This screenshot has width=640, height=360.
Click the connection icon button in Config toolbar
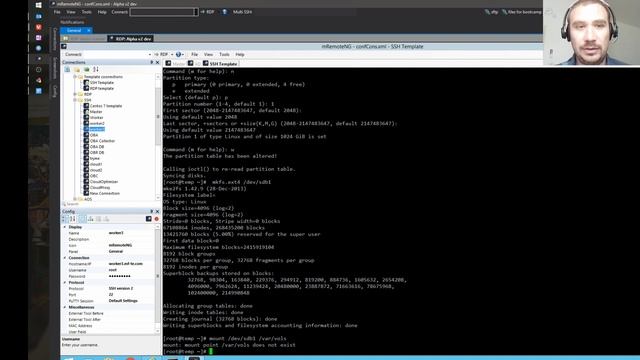(x=149, y=219)
